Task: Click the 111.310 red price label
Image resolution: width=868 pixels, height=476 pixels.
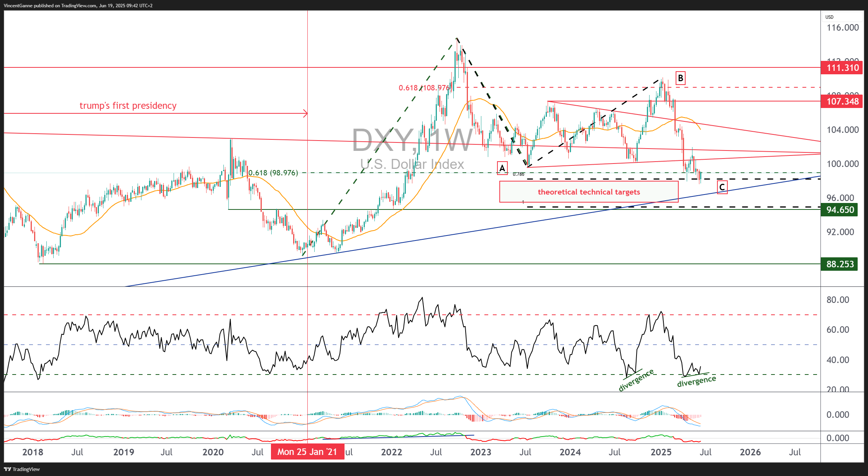Action: [842, 68]
